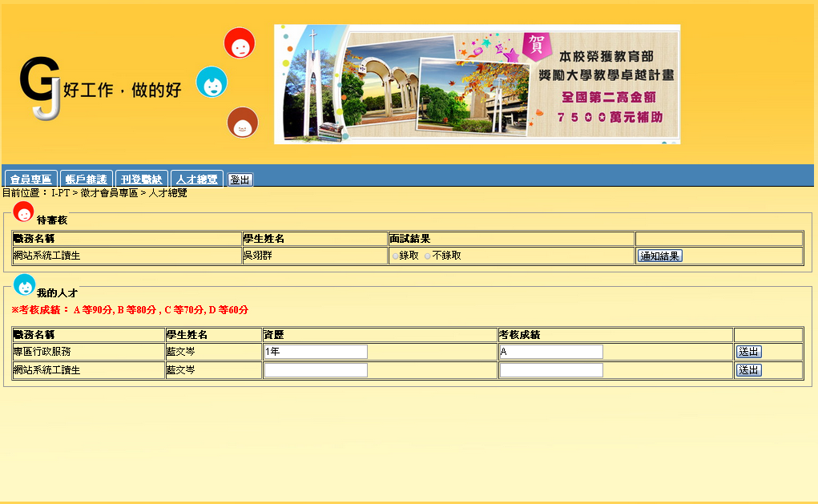The width and height of the screenshot is (818, 504).
Task: Click the blue face icon beside 我的人才
Action: [x=25, y=285]
